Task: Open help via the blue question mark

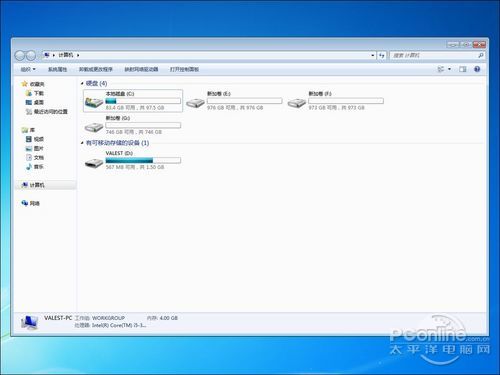Action: 477,69
